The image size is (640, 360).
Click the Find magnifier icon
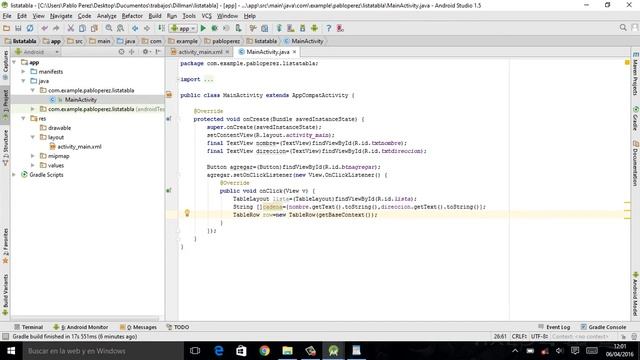point(109,28)
